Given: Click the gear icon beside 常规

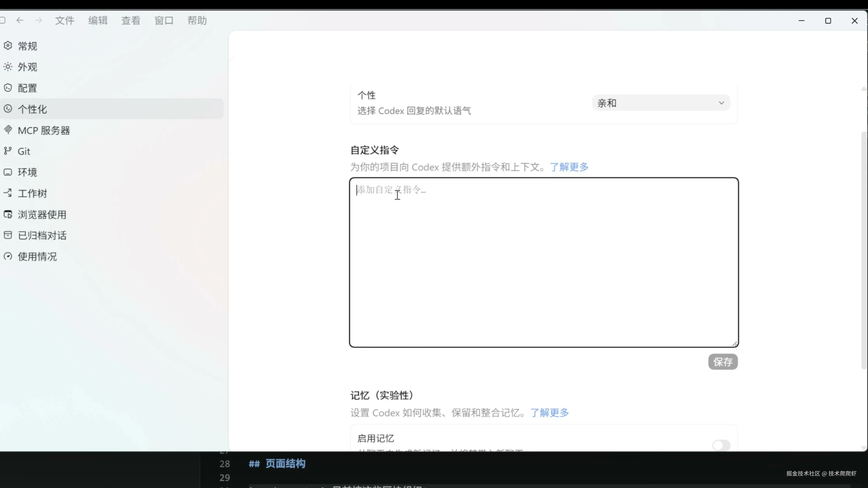Looking at the screenshot, I should pos(8,45).
